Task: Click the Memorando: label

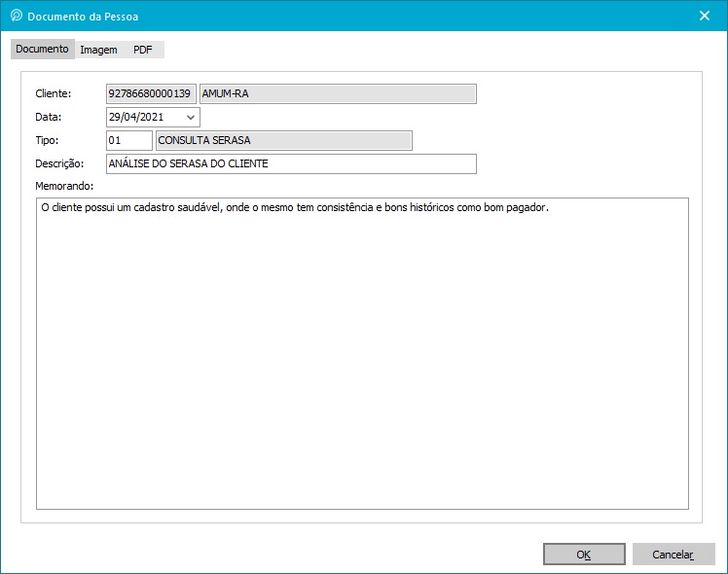Action: pos(64,186)
